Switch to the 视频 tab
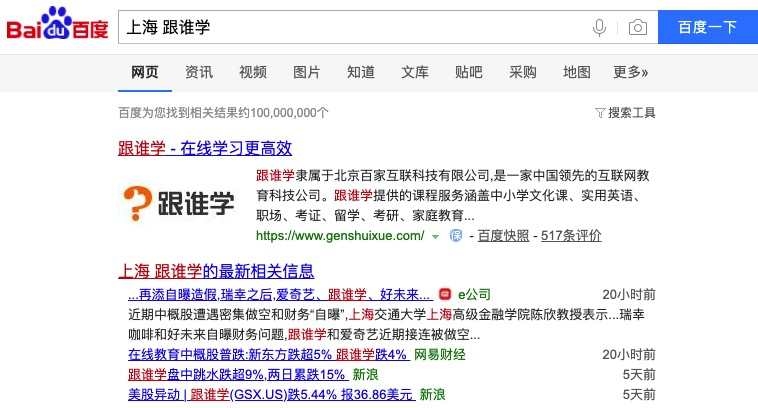 pos(253,72)
